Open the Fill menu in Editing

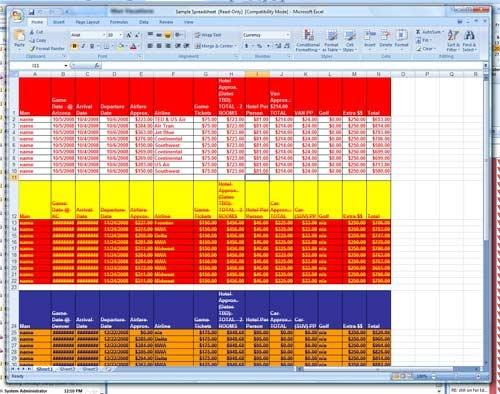[x=423, y=40]
